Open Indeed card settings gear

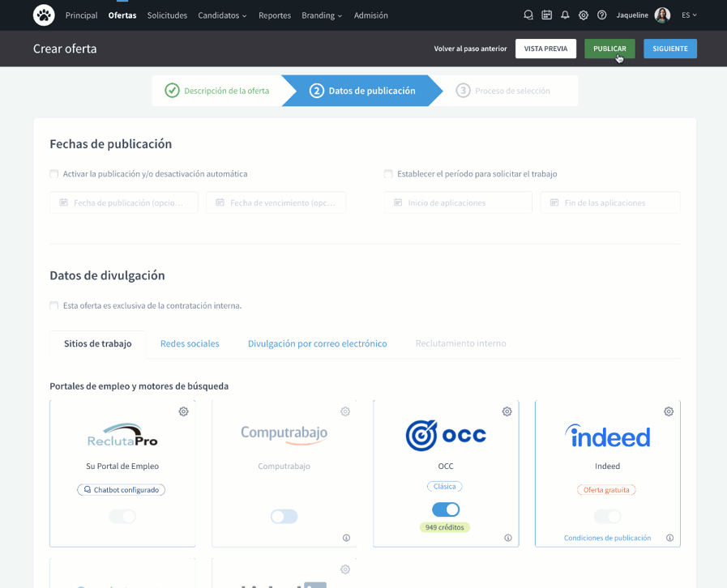(669, 411)
